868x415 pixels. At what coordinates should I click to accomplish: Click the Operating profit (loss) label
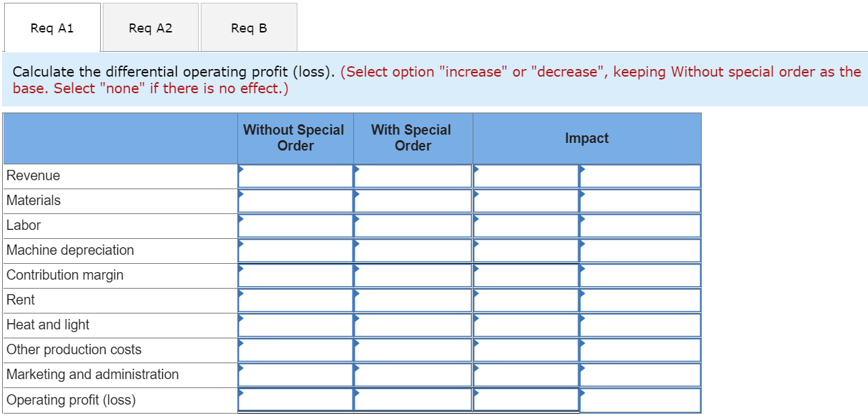(71, 400)
